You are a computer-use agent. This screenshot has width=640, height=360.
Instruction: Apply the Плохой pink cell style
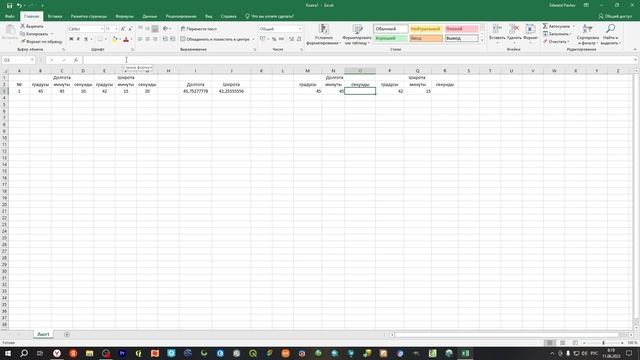click(x=461, y=29)
